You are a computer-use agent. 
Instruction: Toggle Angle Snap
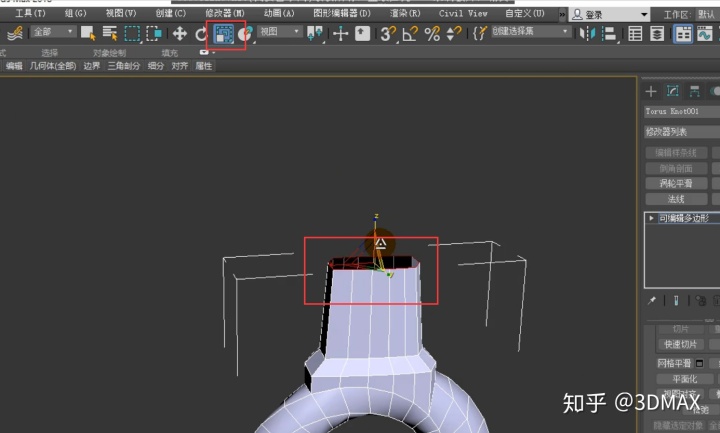410,34
